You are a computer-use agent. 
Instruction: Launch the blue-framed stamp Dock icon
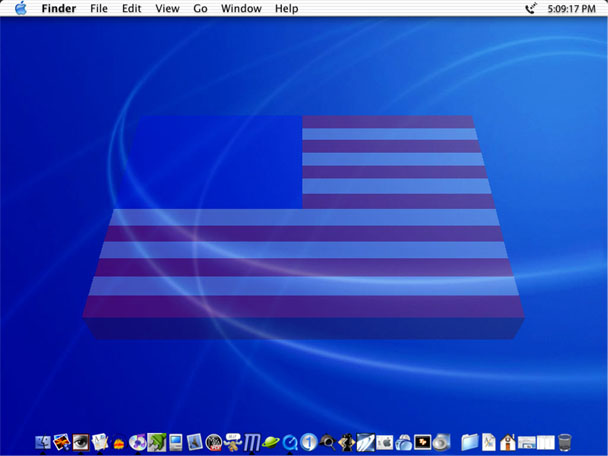(195, 442)
